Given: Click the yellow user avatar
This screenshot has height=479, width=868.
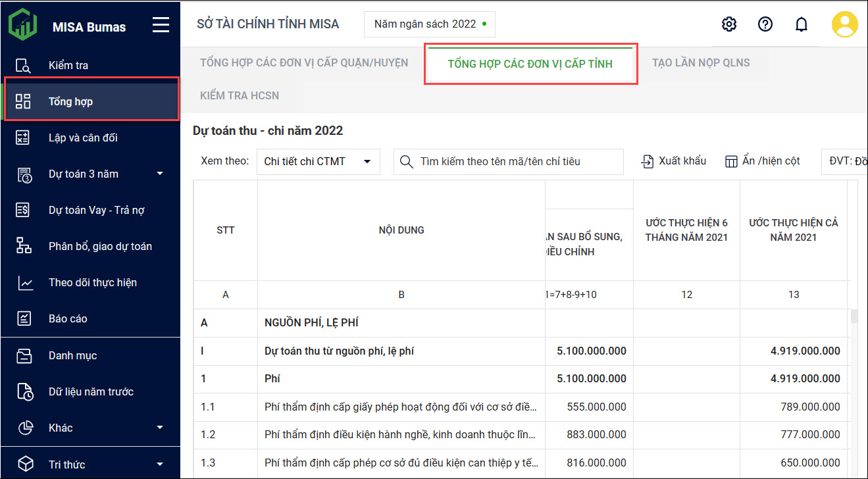Looking at the screenshot, I should pos(844,24).
